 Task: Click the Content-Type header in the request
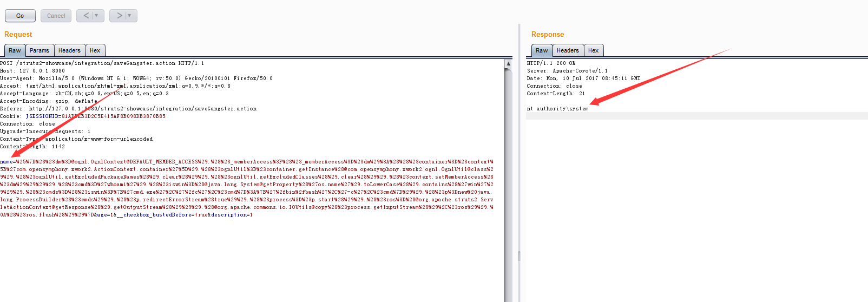pyautogui.click(x=76, y=139)
